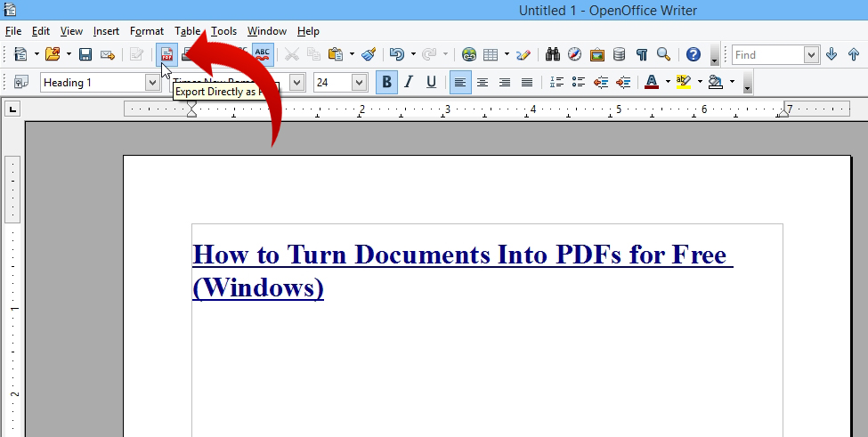The width and height of the screenshot is (868, 437).
Task: Toggle Nonprinting Characters pilcrow icon
Action: [642, 54]
